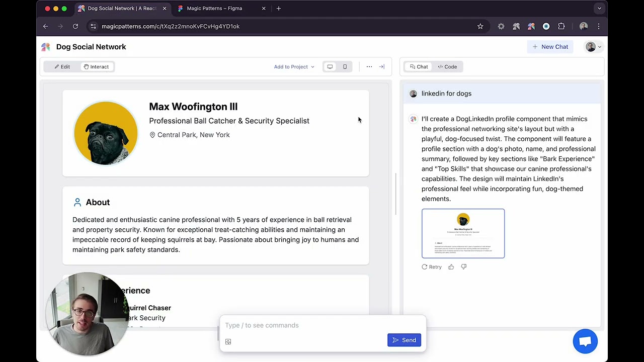The image size is (644, 362).
Task: Click the name Max Woofington III
Action: click(193, 107)
